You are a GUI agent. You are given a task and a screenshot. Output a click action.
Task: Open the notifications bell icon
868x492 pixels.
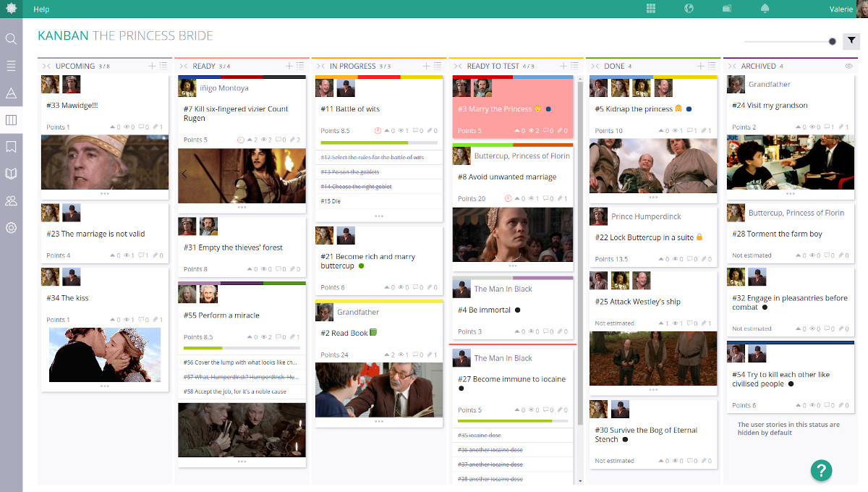click(x=765, y=9)
